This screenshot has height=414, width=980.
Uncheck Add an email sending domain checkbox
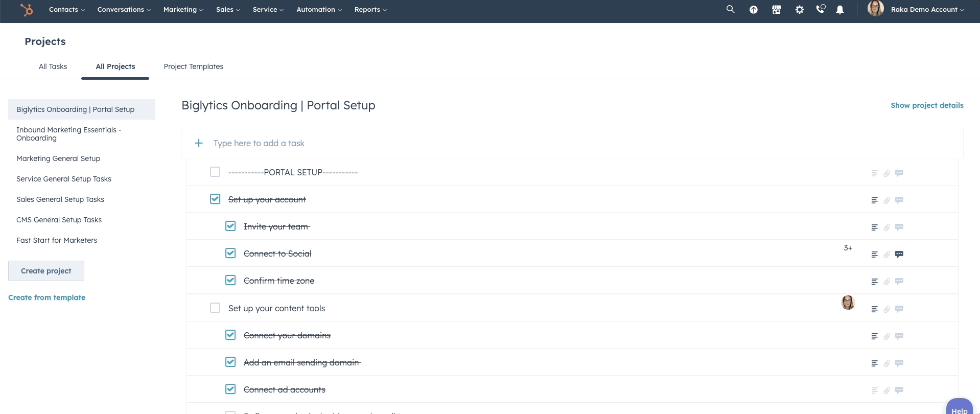[x=230, y=362]
